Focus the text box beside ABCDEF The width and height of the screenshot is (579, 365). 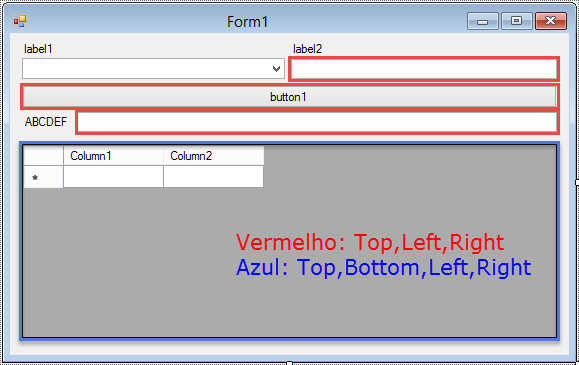318,122
